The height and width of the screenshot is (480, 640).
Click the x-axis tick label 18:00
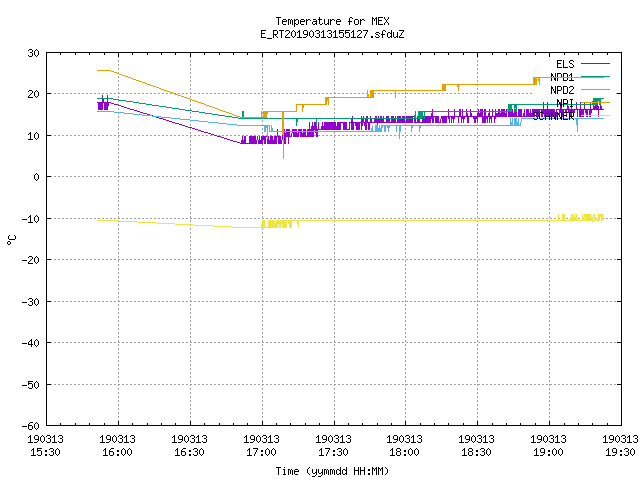[x=404, y=452]
